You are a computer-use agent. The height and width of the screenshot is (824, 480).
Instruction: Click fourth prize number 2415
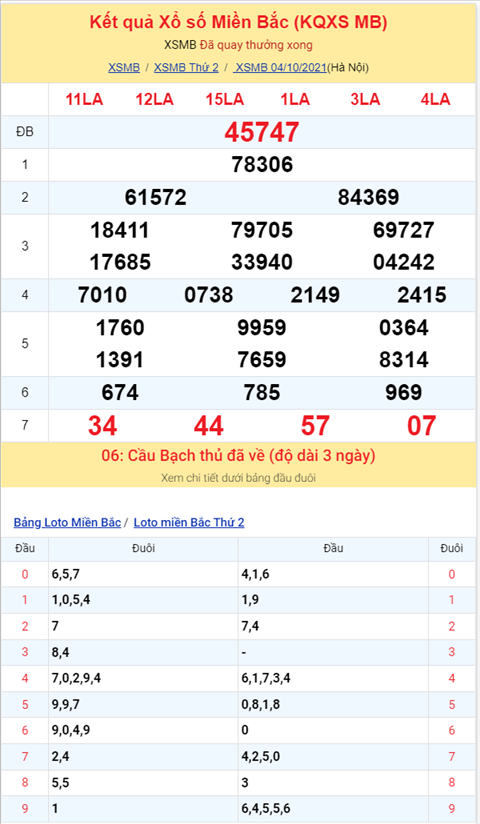[x=422, y=295]
